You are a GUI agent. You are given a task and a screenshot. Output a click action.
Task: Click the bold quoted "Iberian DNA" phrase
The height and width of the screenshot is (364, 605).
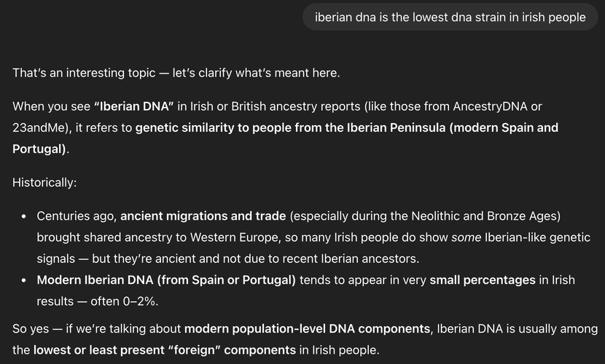click(x=133, y=106)
